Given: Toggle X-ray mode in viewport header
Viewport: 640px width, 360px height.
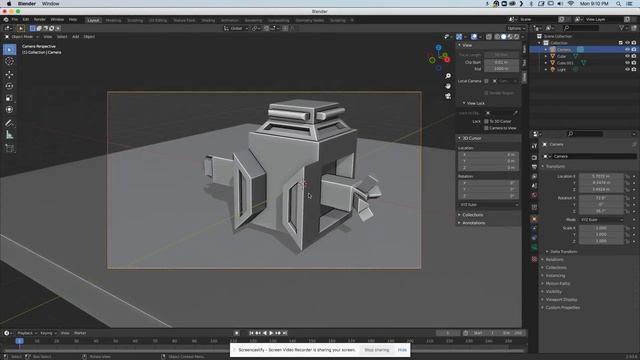Looking at the screenshot, I should pyautogui.click(x=489, y=37).
